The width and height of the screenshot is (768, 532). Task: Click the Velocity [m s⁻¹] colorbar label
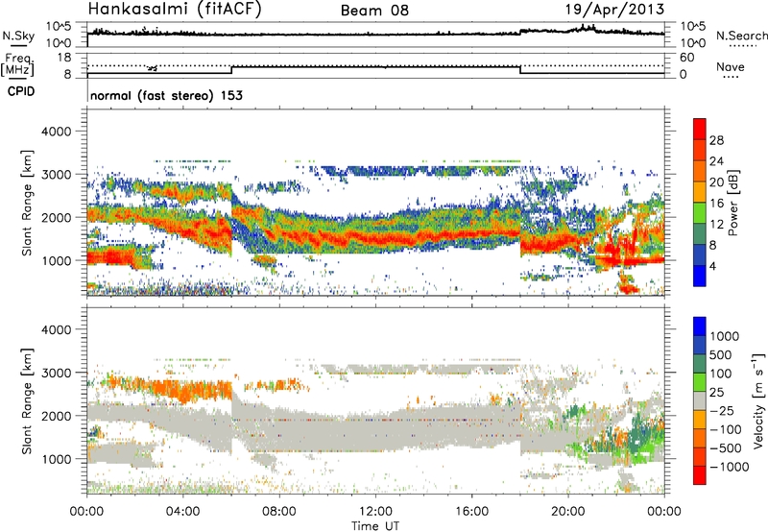click(x=758, y=400)
